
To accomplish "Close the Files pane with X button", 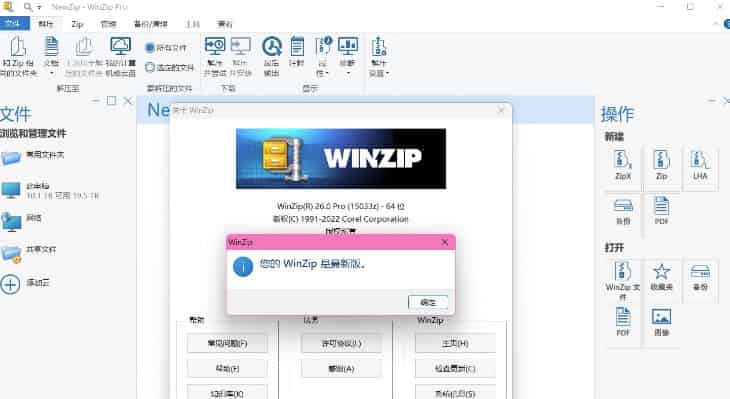I will 128,101.
